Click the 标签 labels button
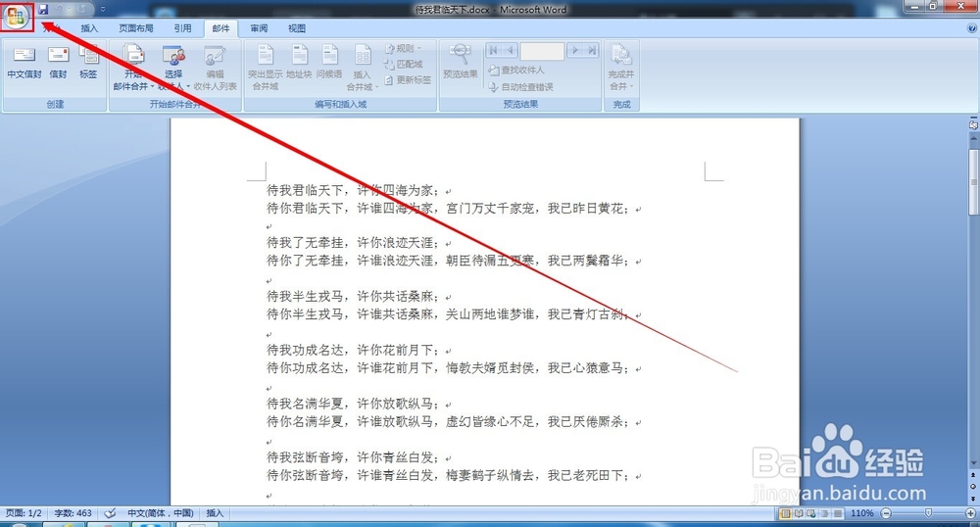Viewport: 980px width, 527px height. [x=89, y=63]
